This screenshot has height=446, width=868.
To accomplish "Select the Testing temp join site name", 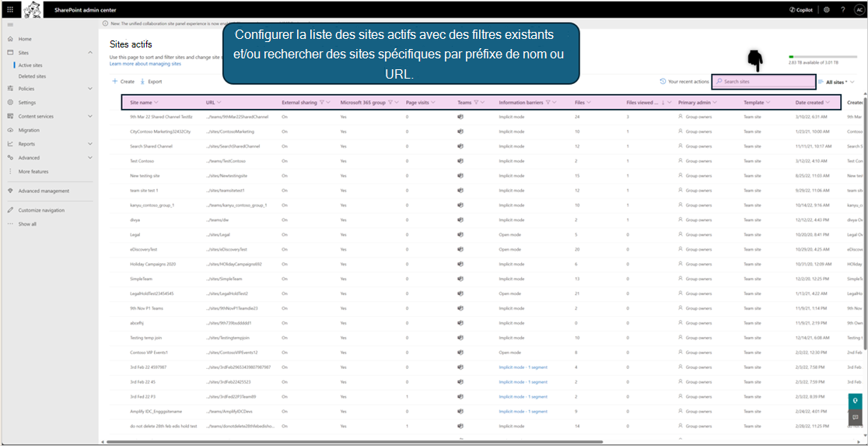I will [x=149, y=337].
